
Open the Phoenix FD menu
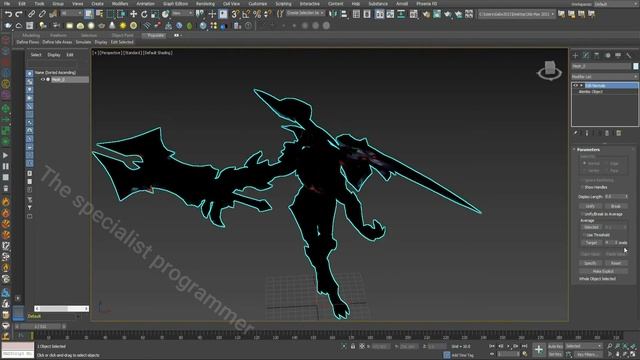427,4
